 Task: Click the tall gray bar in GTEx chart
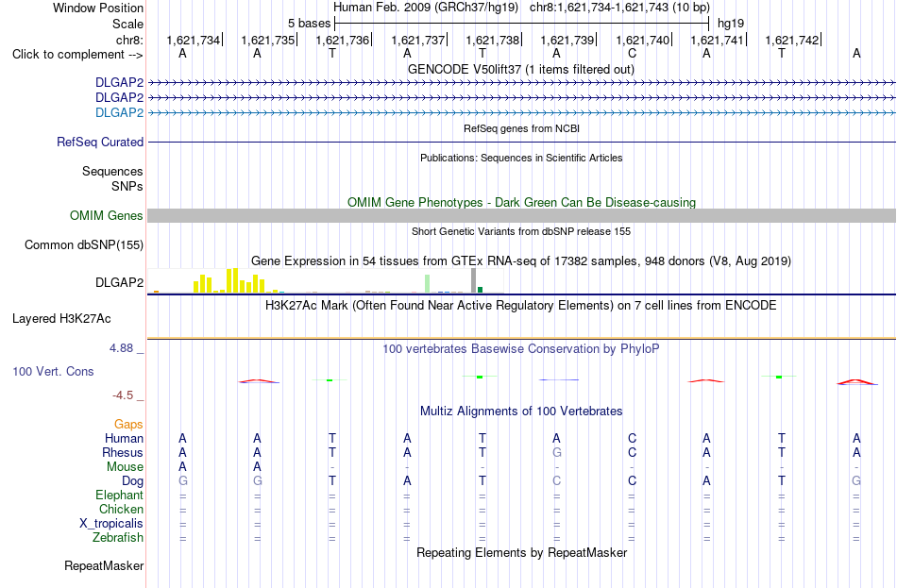point(473,280)
